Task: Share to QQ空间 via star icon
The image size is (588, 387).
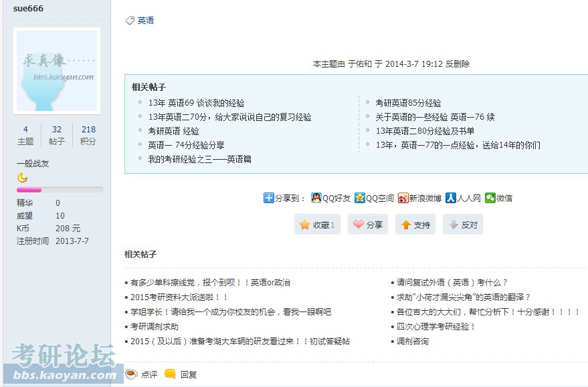Action: coord(360,198)
